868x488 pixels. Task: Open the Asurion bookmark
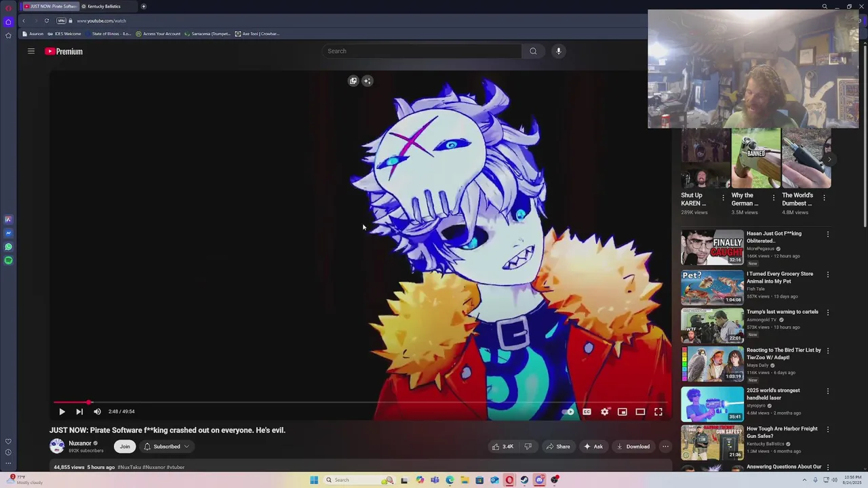tap(33, 33)
